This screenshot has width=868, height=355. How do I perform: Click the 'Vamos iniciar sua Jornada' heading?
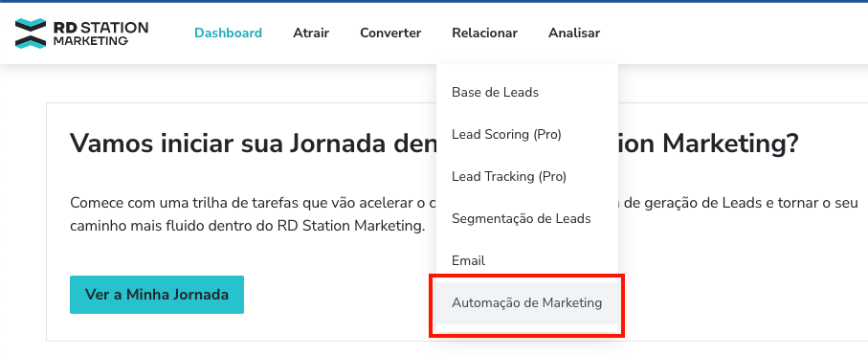click(x=434, y=144)
